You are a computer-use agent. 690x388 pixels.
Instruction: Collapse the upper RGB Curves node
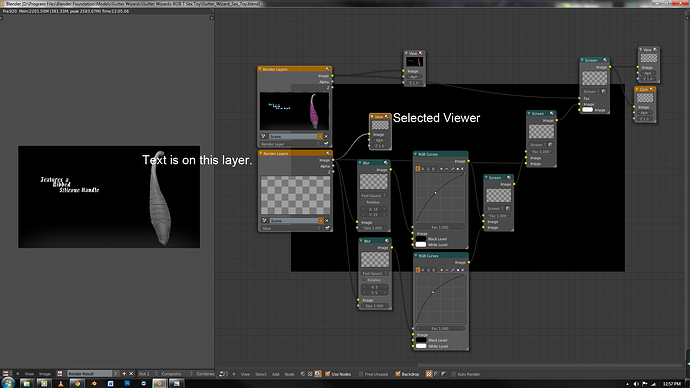pyautogui.click(x=415, y=154)
